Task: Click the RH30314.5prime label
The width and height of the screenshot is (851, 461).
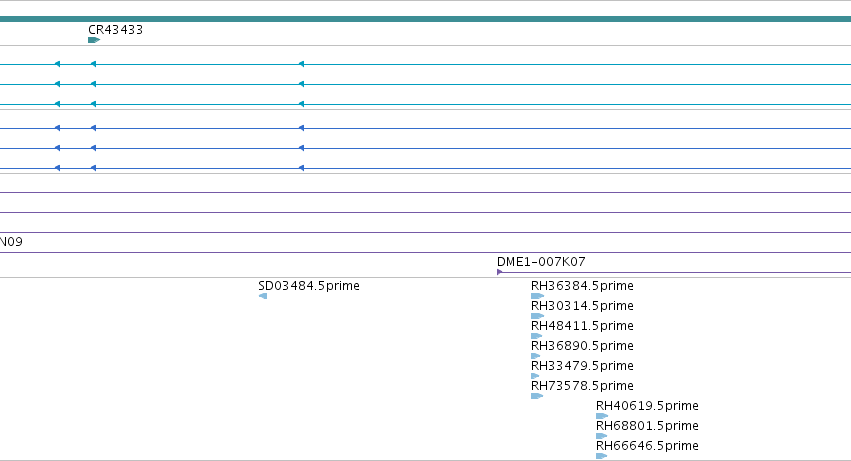Action: pos(582,306)
